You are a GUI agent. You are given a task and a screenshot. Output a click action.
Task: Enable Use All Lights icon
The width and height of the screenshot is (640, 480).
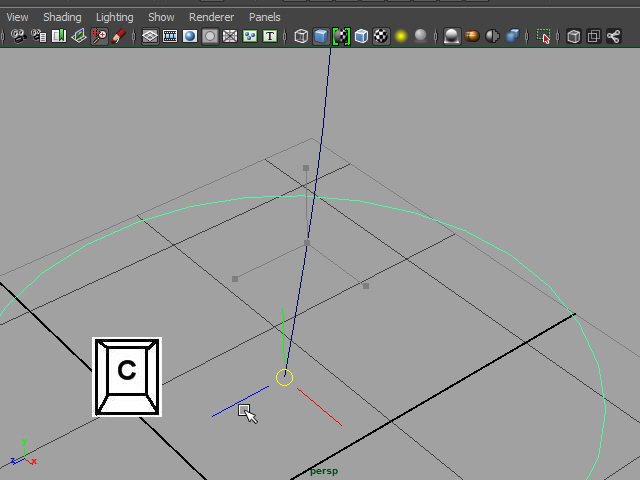point(401,36)
